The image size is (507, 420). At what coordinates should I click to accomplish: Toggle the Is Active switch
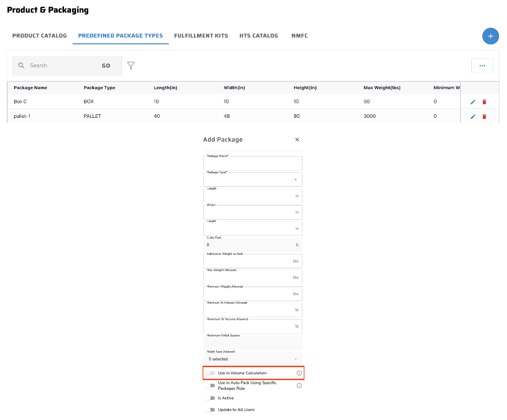[x=210, y=398]
